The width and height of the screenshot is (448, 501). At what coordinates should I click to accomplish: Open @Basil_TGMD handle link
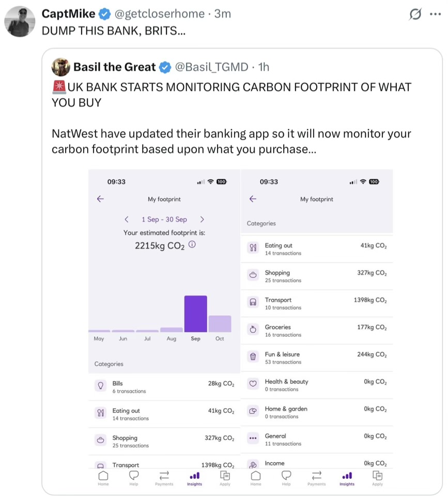[x=211, y=67]
